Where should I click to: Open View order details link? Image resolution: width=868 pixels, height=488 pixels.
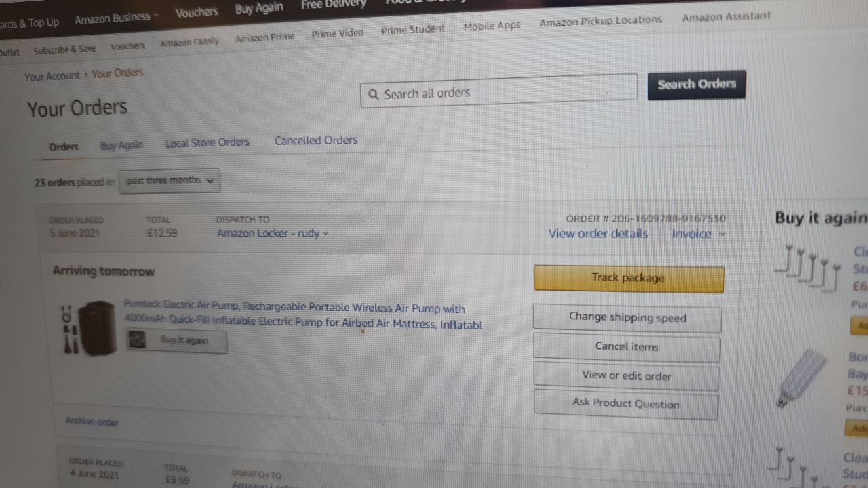pos(598,234)
